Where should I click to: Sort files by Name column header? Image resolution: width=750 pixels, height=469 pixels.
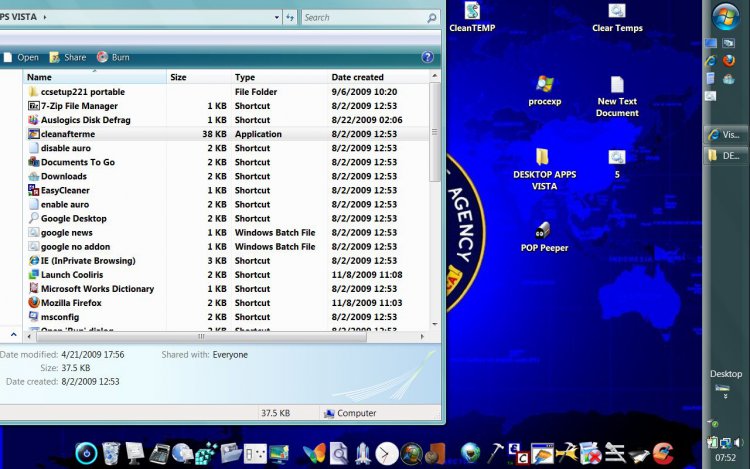point(95,77)
